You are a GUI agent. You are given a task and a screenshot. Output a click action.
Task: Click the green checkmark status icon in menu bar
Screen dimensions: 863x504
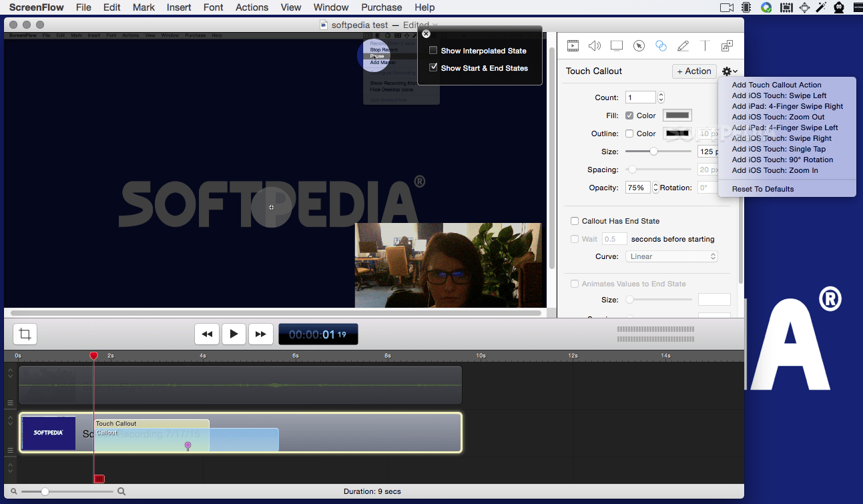coord(766,7)
